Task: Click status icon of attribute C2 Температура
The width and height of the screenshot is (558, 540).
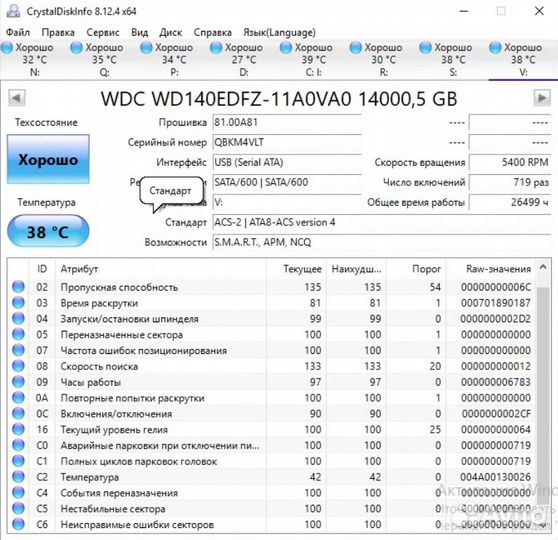Action: (18, 477)
